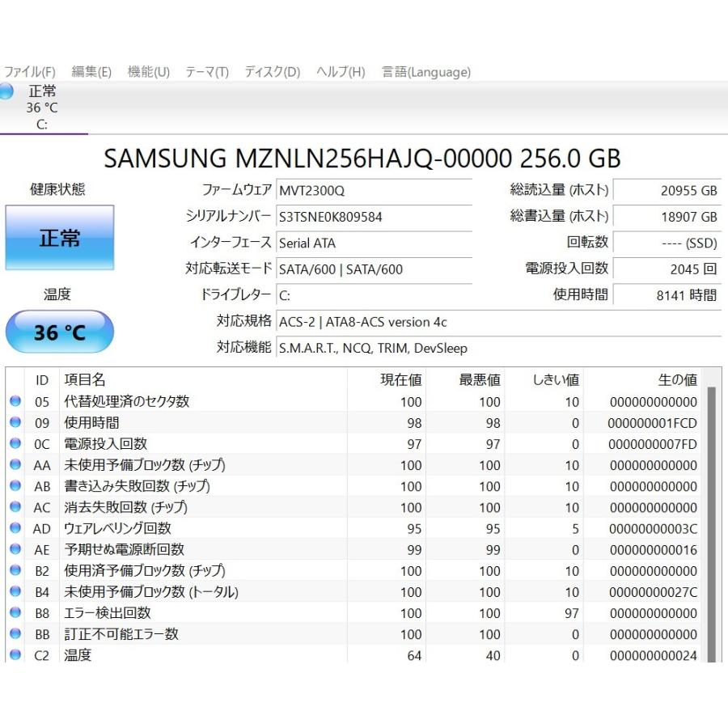
Task: Click the ID column header
Action: tap(42, 380)
